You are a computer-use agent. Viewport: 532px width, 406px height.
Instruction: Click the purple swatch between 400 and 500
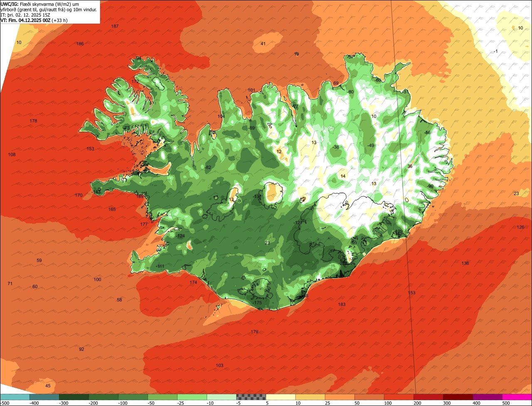point(487,397)
